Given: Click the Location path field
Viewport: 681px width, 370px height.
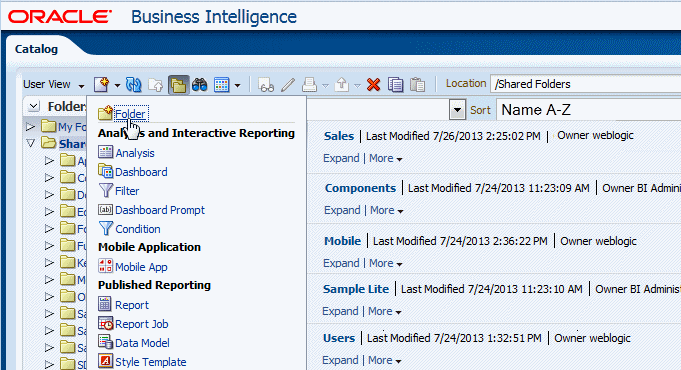Looking at the screenshot, I should tap(585, 84).
